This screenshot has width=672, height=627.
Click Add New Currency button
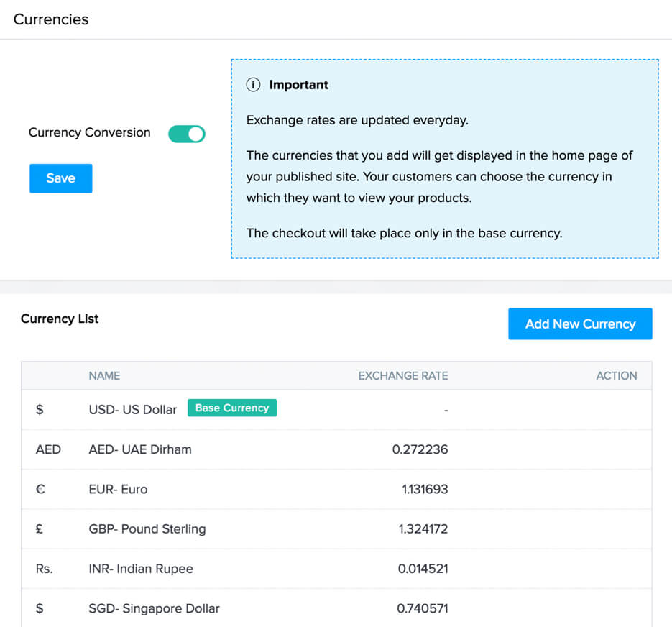pyautogui.click(x=580, y=324)
